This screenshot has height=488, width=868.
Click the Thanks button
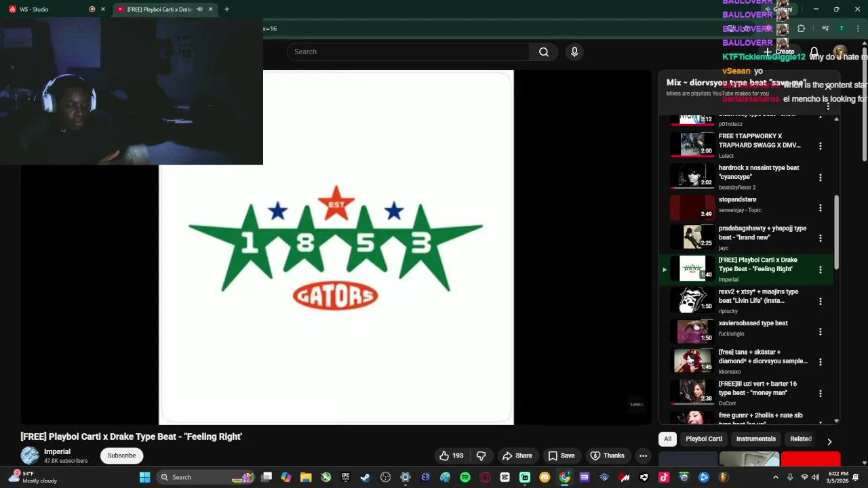pos(608,455)
